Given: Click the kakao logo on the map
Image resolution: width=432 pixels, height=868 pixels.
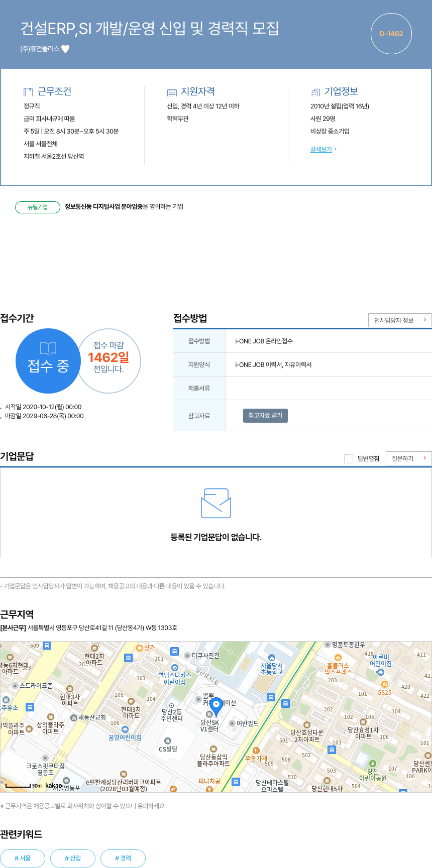Looking at the screenshot, I should (54, 786).
